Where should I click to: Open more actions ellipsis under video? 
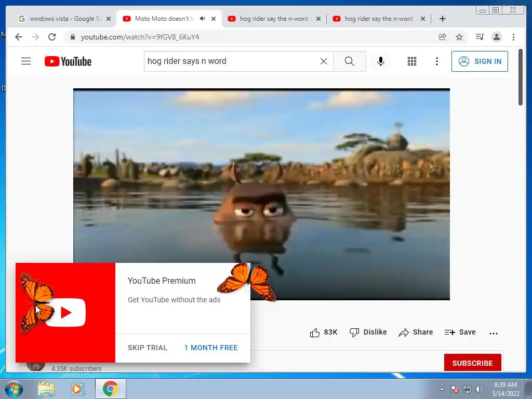[494, 333]
